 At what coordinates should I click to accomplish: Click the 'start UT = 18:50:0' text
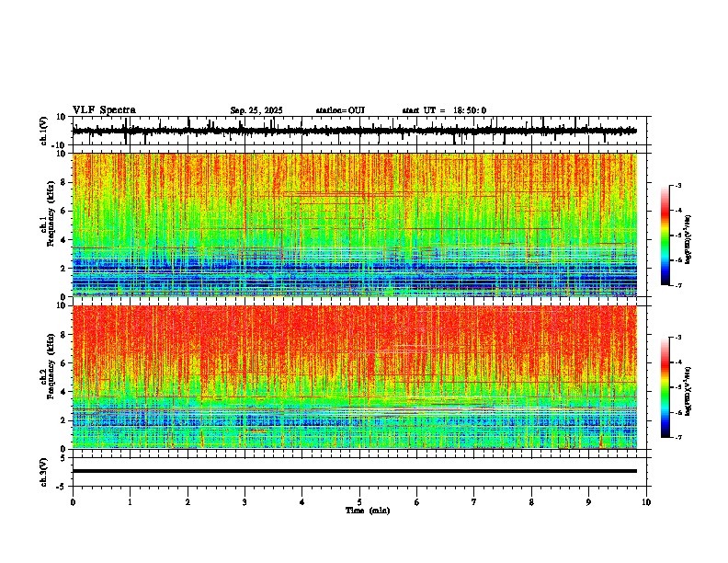[x=444, y=110]
